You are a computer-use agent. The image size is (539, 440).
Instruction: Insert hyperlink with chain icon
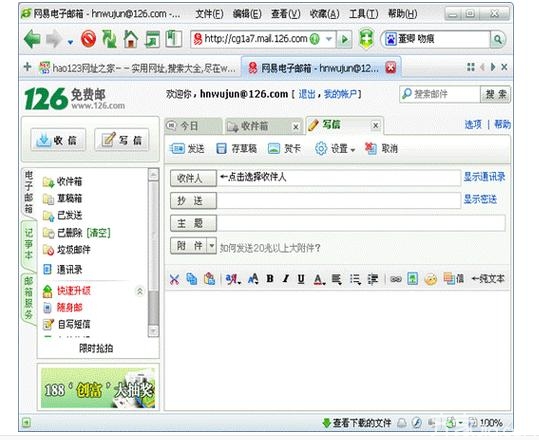[396, 279]
